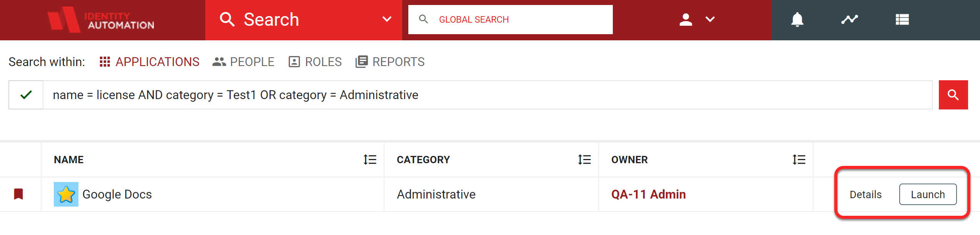Switch to the Roles search tab
Screen dimensions: 980x235
tap(315, 62)
